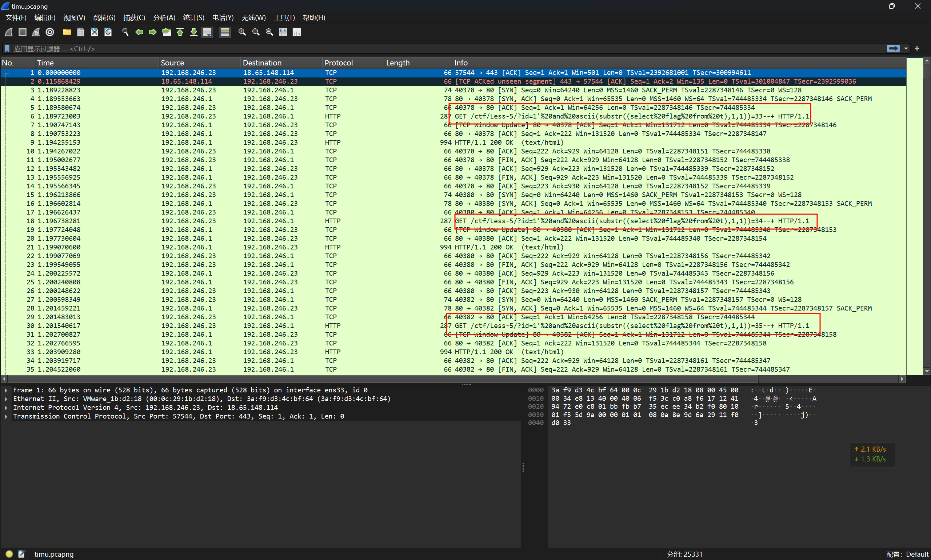Jump to first packet icon
This screenshot has width=931, height=560.
pyautogui.click(x=180, y=32)
